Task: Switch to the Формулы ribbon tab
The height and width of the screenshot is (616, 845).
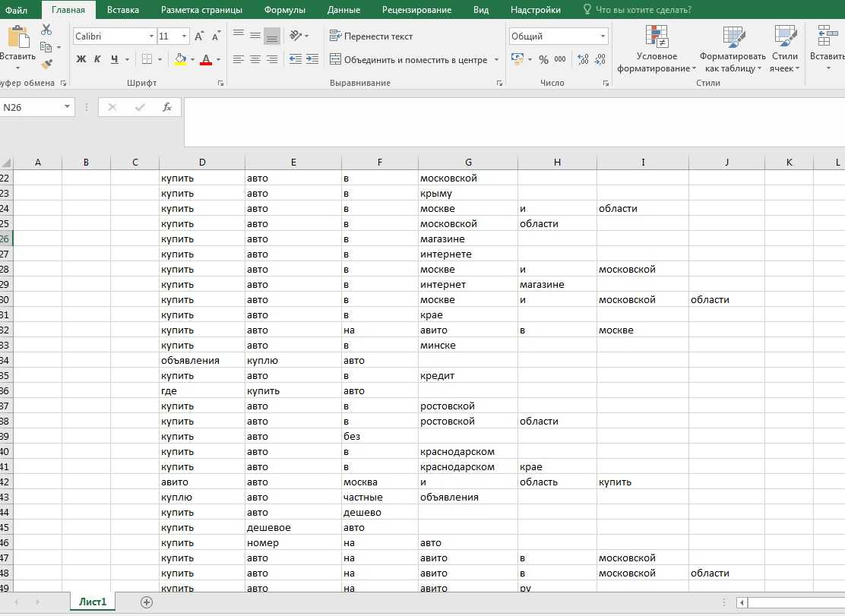Action: (x=284, y=10)
